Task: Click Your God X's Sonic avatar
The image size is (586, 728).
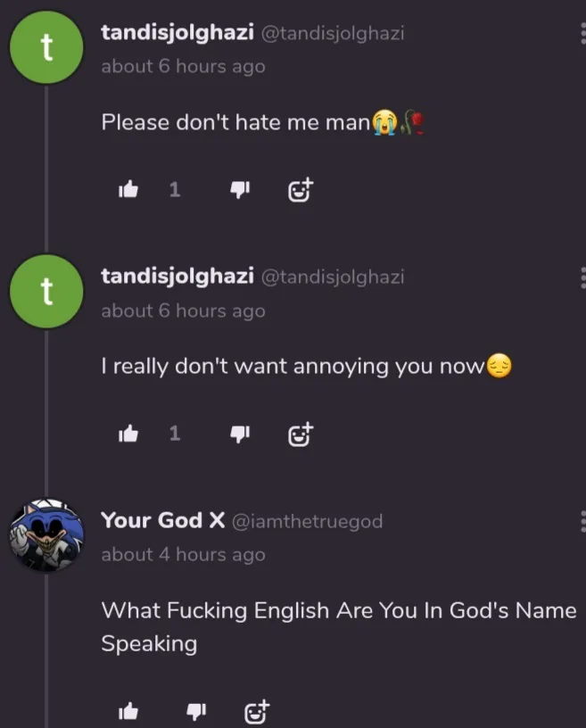Action: [x=46, y=535]
